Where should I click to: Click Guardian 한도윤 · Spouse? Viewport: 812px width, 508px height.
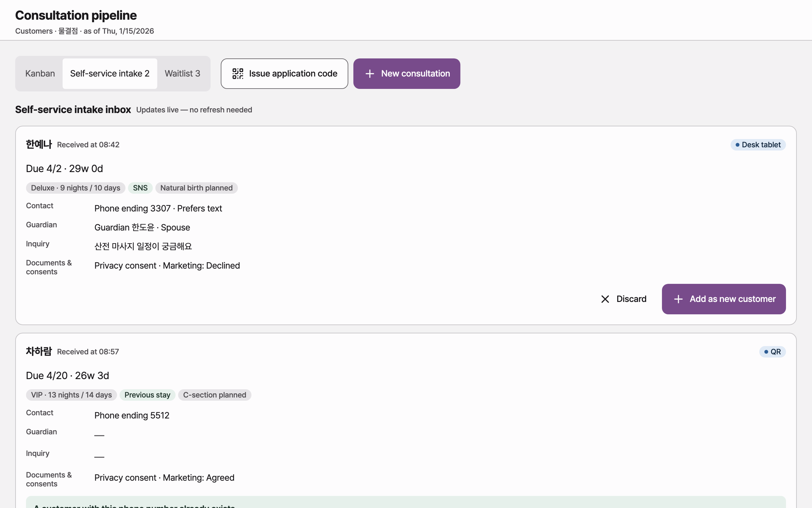point(142,227)
